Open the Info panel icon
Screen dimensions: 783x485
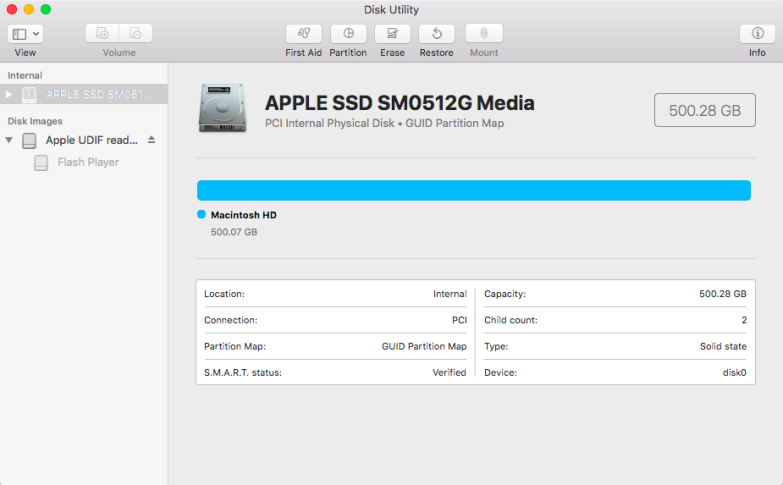pyautogui.click(x=757, y=33)
